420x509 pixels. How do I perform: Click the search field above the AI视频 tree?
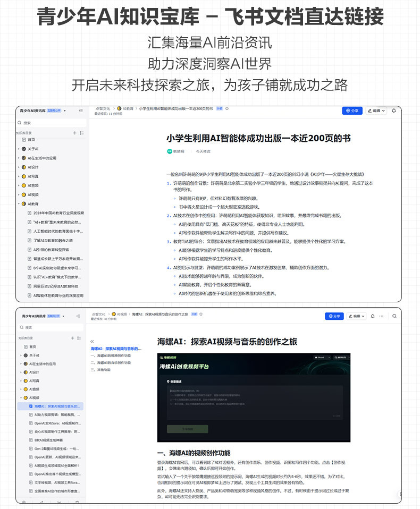coord(51,327)
